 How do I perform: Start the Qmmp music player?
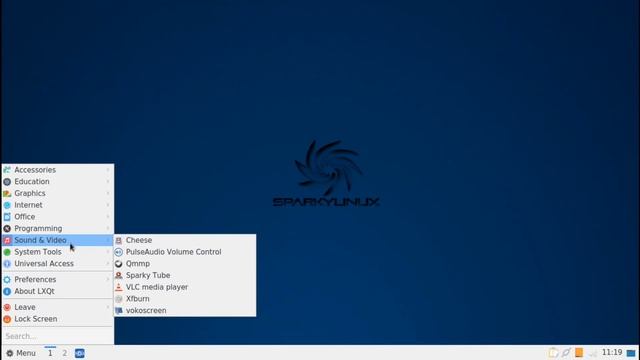185,264
